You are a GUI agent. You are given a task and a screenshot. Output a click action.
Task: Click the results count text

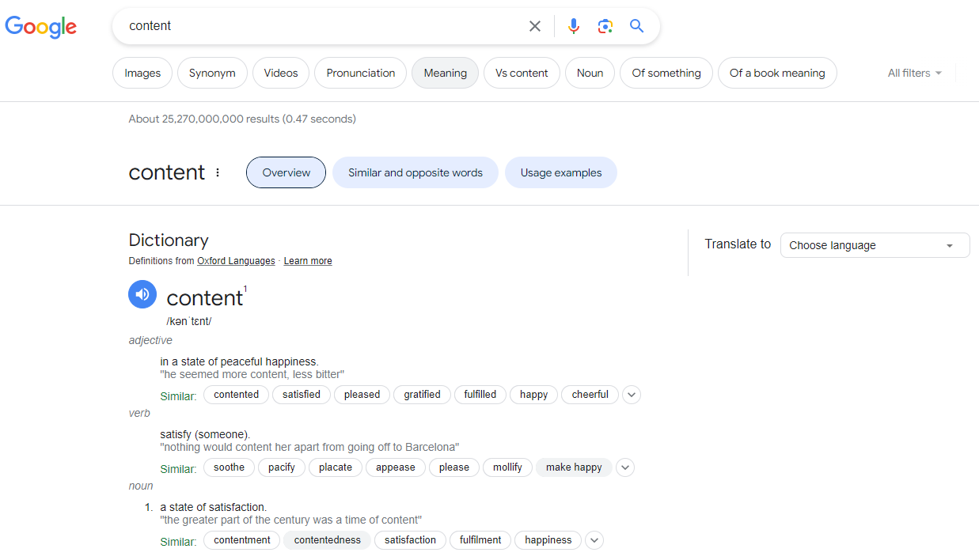coord(242,119)
